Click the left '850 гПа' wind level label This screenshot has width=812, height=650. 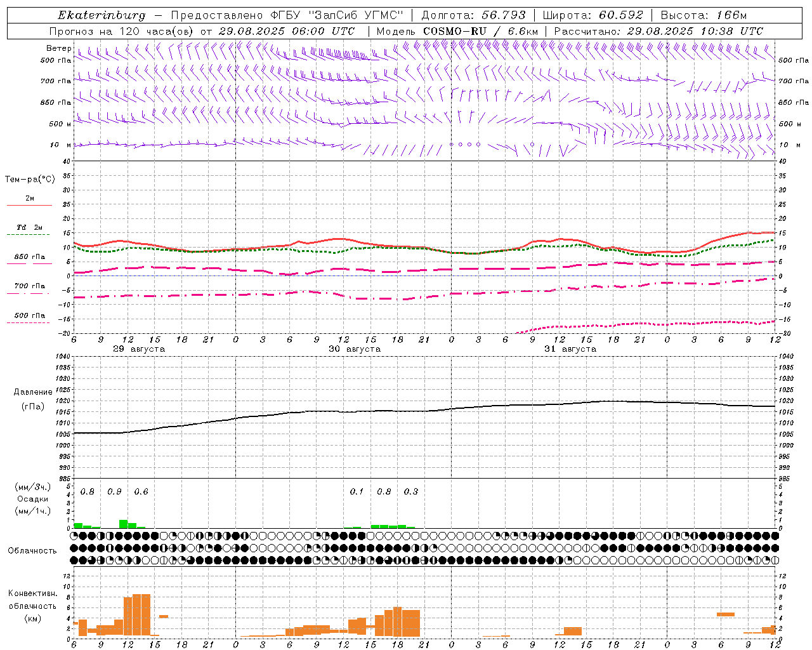click(x=56, y=102)
